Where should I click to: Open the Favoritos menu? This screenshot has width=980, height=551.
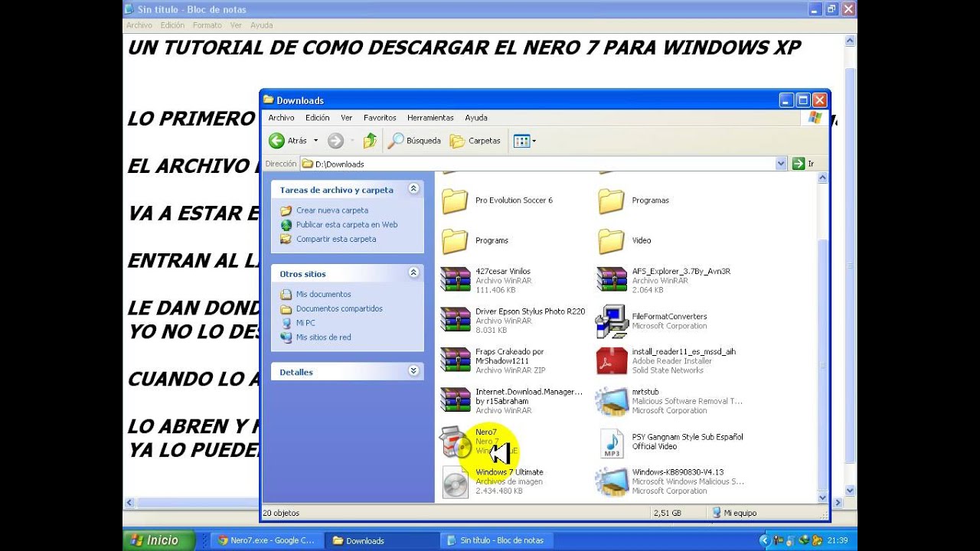click(x=380, y=118)
